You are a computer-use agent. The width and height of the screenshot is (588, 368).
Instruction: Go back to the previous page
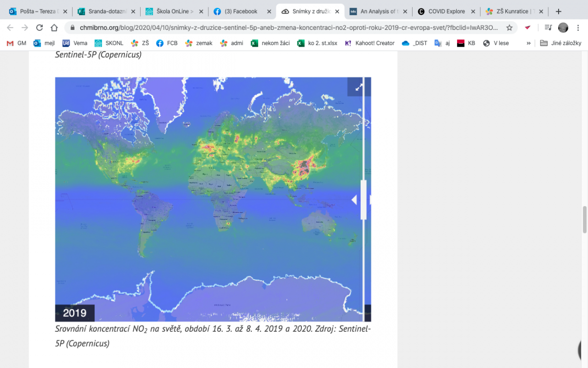[10, 28]
